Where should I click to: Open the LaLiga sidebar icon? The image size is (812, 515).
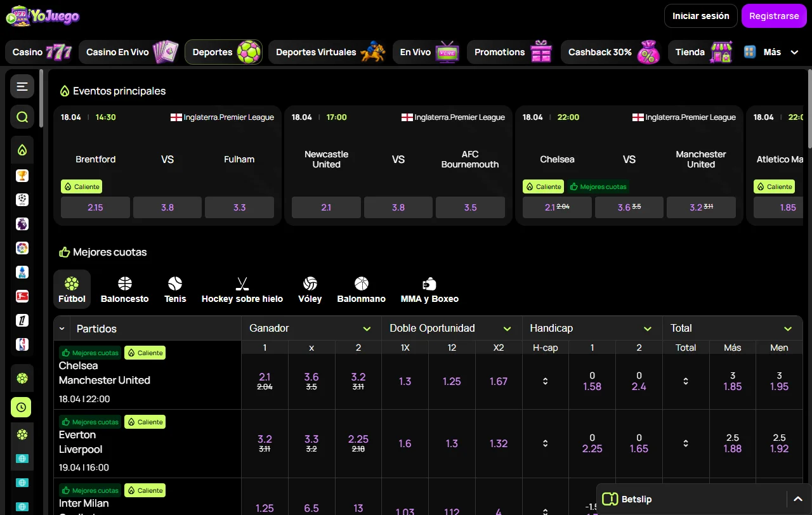22,248
